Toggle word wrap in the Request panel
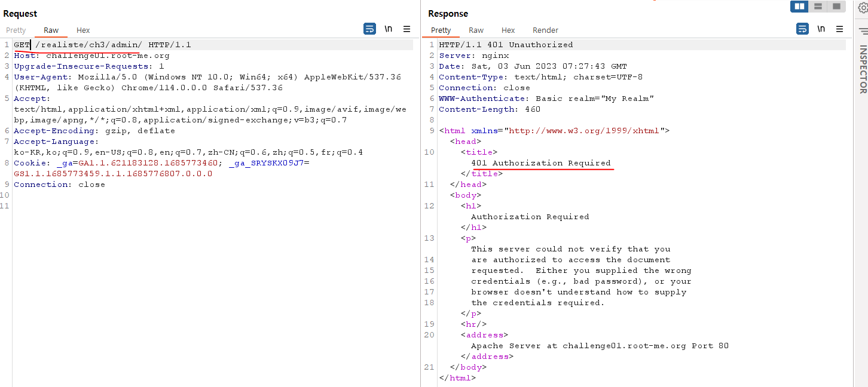 click(x=369, y=29)
